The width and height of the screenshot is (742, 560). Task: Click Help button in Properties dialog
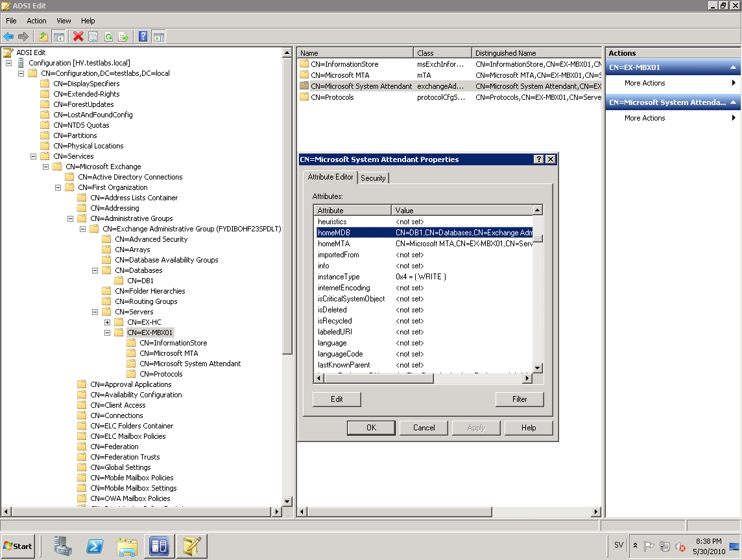tap(529, 428)
